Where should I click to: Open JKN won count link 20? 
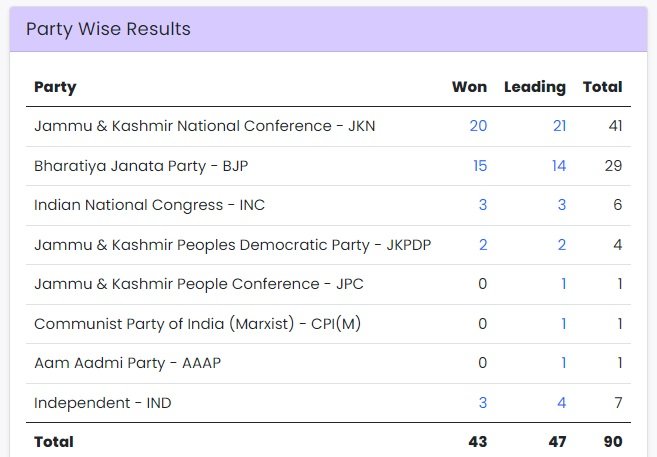click(x=478, y=126)
